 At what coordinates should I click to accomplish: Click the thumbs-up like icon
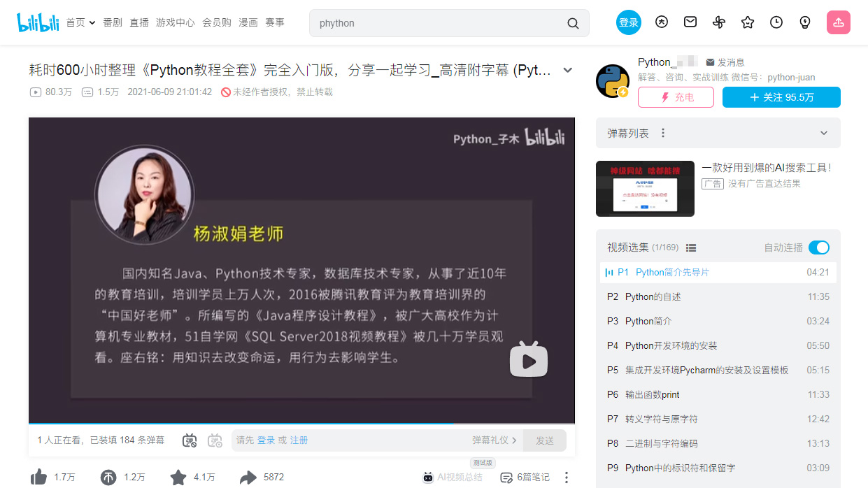click(38, 478)
